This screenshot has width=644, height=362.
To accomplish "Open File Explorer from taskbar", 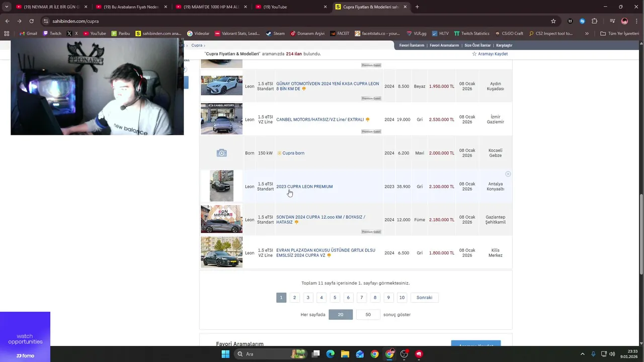I will coord(345,354).
